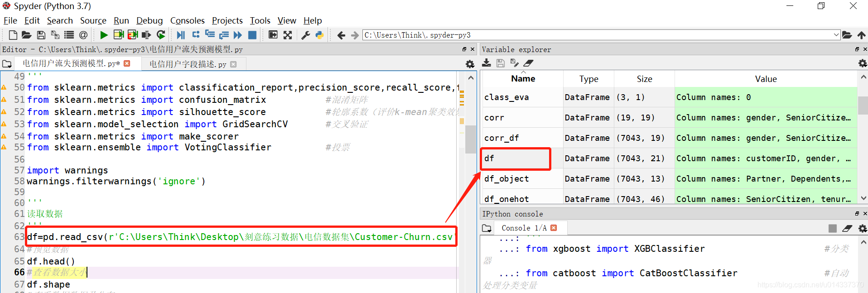Image resolution: width=868 pixels, height=293 pixels.
Task: Continue execution with double-arrow icon
Action: pyautogui.click(x=238, y=35)
